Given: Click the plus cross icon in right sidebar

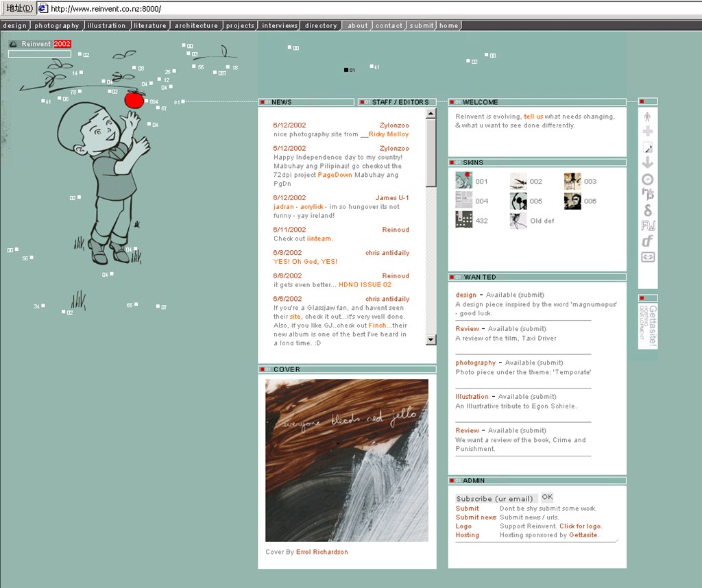Looking at the screenshot, I should 648,132.
